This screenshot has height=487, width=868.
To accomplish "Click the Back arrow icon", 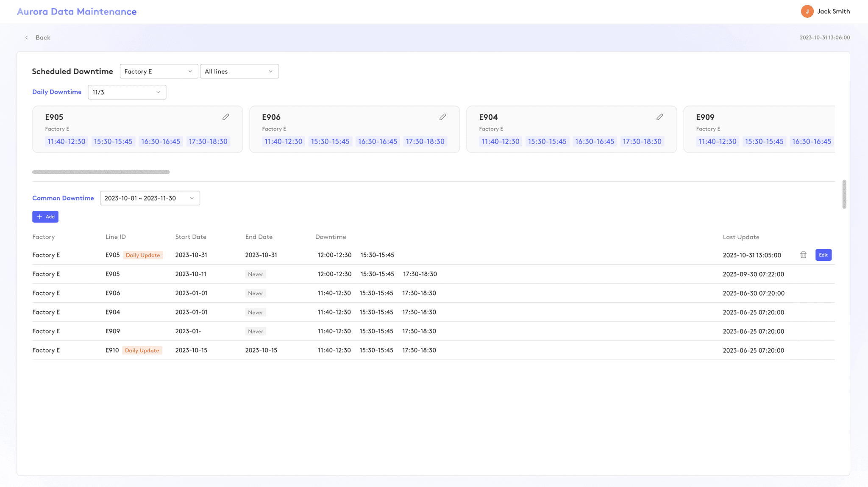I will [27, 38].
